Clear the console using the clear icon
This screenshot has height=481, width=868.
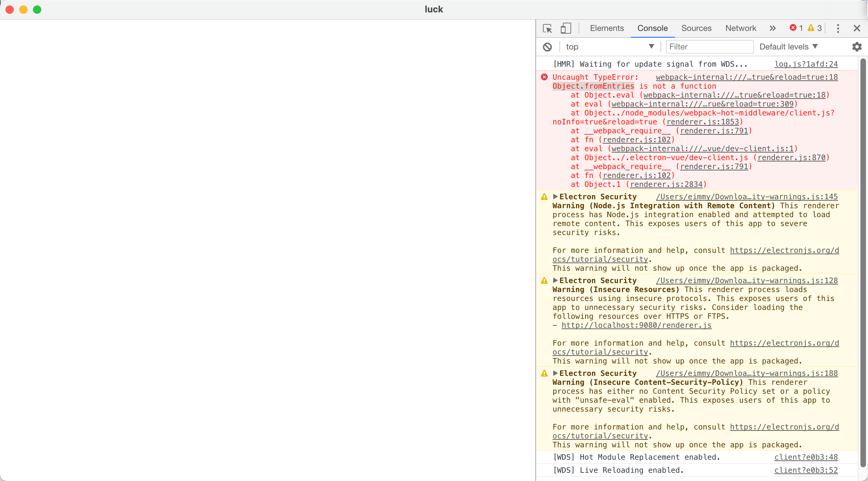[547, 47]
